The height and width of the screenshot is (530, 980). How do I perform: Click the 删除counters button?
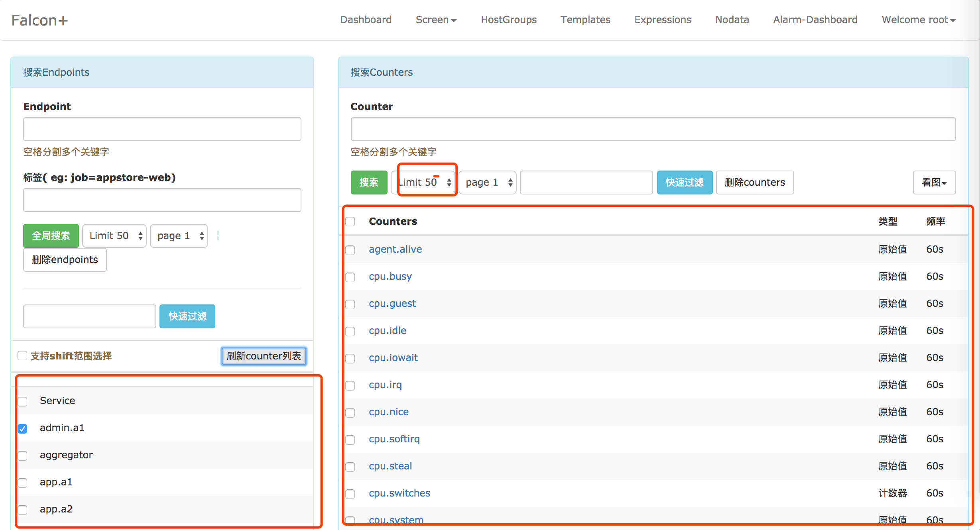754,183
